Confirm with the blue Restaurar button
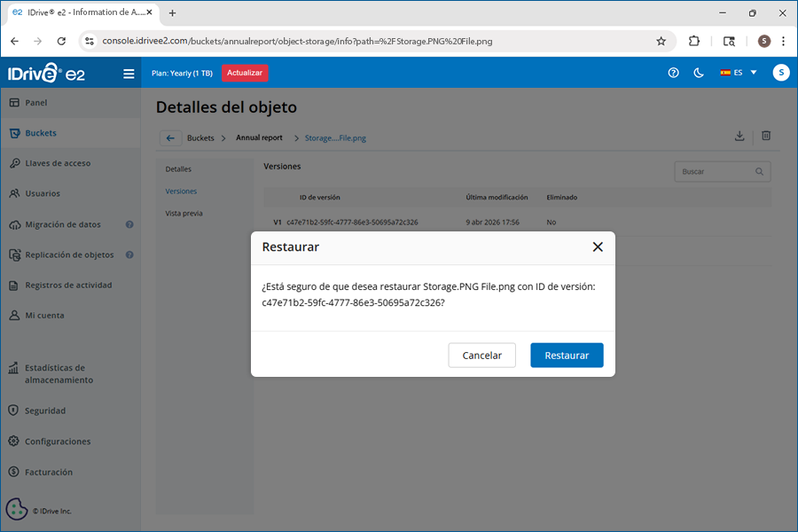The height and width of the screenshot is (532, 798). click(x=567, y=355)
